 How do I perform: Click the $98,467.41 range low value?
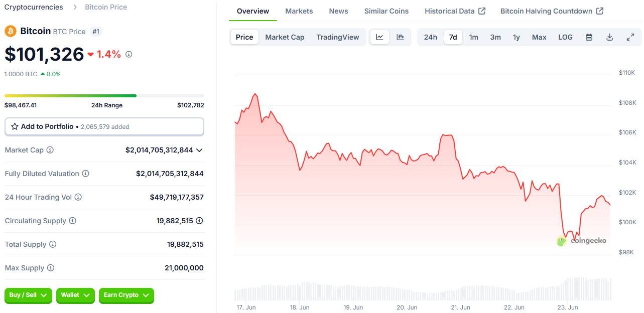tap(21, 105)
